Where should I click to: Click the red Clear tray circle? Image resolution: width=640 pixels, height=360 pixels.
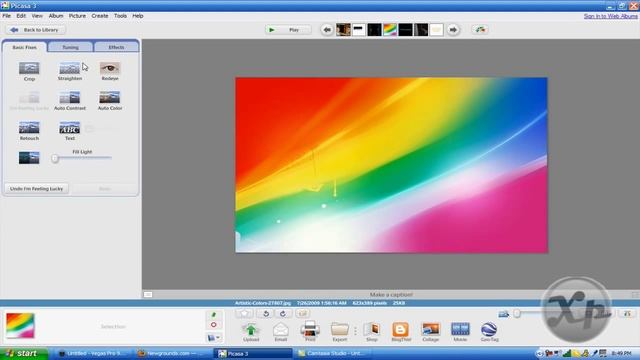[213, 325]
